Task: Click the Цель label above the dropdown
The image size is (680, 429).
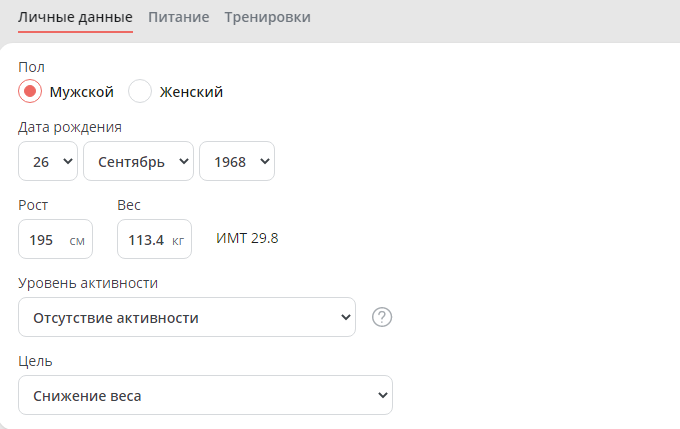Action: [35, 360]
